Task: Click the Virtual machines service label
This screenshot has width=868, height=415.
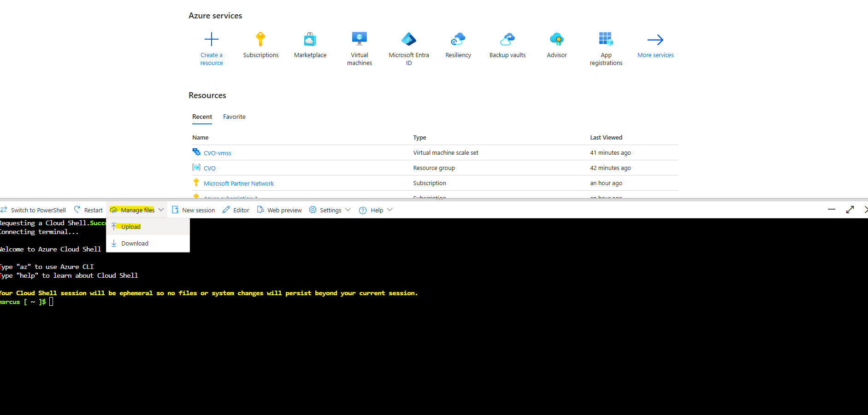Action: [360, 59]
